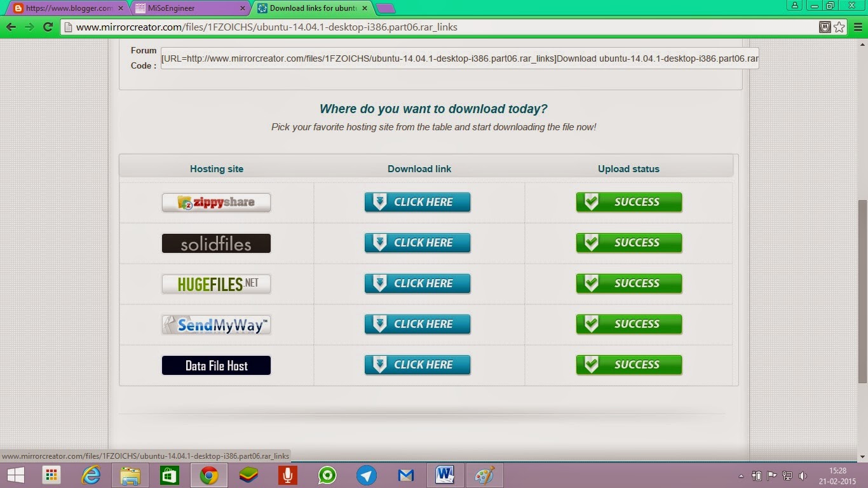Open Telegram from the taskbar
868x488 pixels.
(x=367, y=475)
